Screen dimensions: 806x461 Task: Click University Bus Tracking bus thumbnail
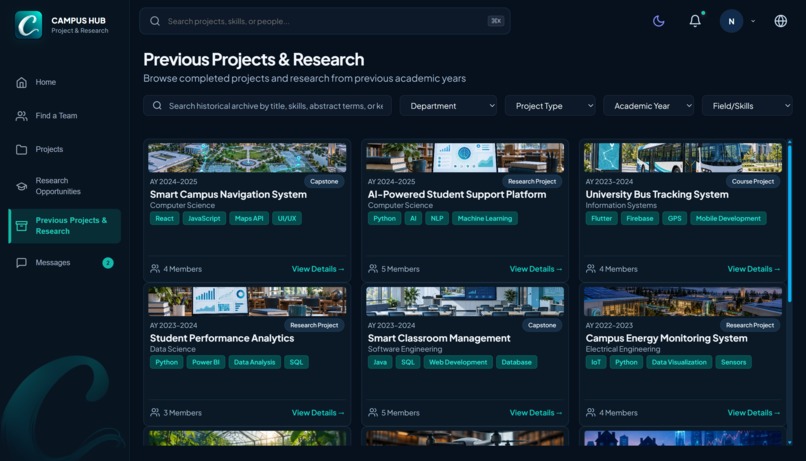(683, 158)
